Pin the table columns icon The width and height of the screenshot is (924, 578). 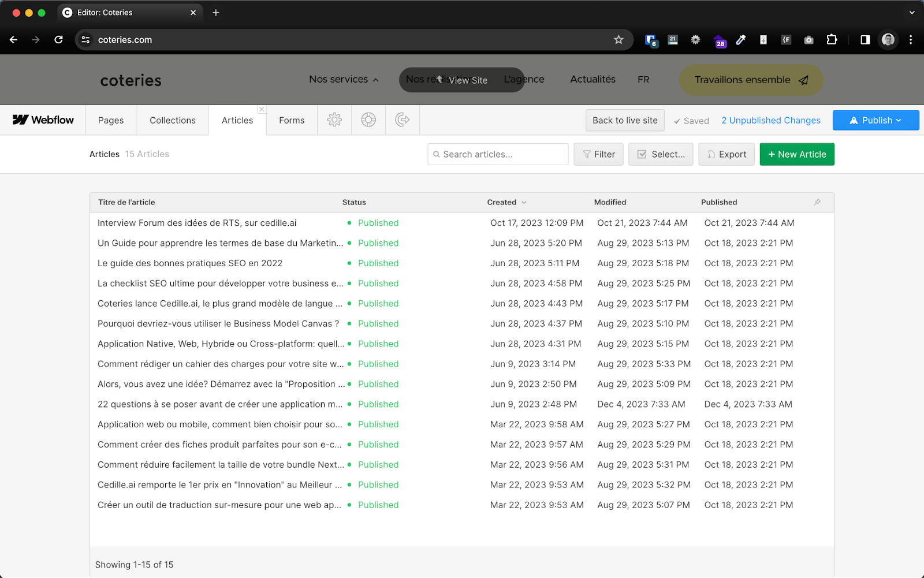click(817, 202)
